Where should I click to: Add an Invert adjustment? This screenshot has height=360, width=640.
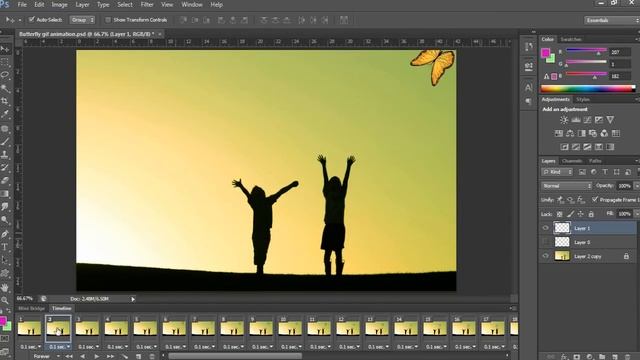coord(564,147)
